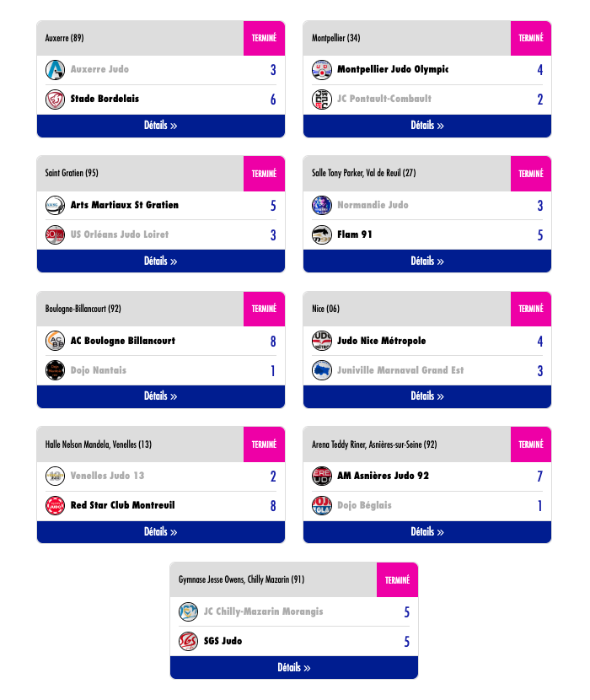Image resolution: width=590 pixels, height=700 pixels.
Task: Open the Arts Martiaux St Gratien team link
Action: (125, 205)
